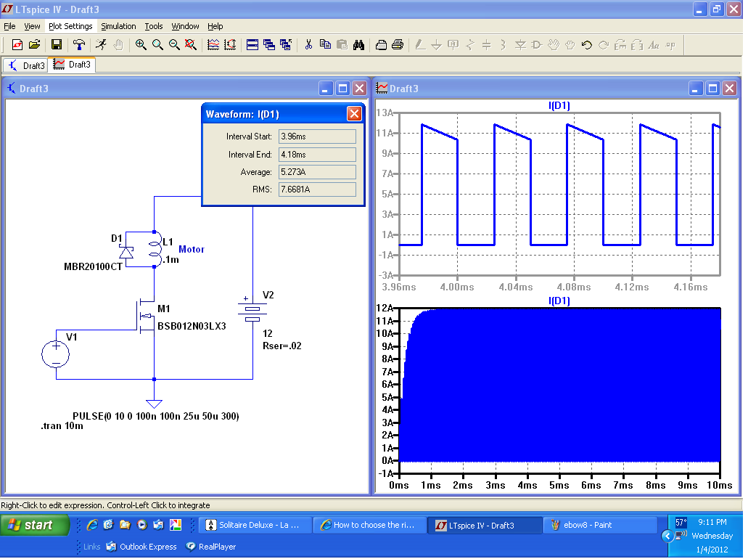Zoom out with the minus magnifier
756x559 pixels.
coord(174,45)
